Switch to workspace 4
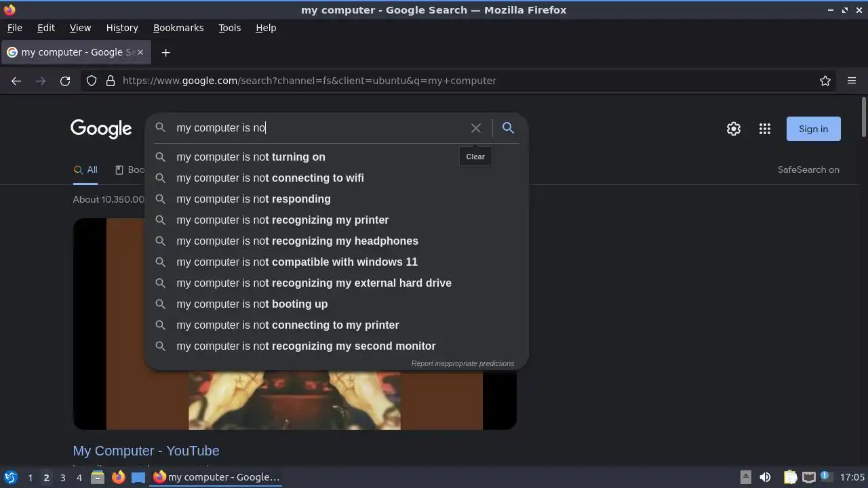868x488 pixels. click(x=79, y=477)
